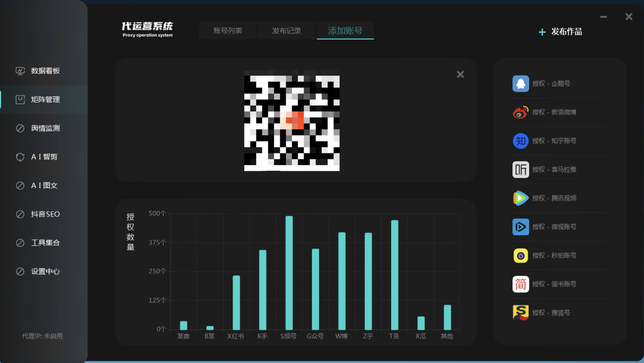Select the Zhihu account icon

tap(521, 141)
